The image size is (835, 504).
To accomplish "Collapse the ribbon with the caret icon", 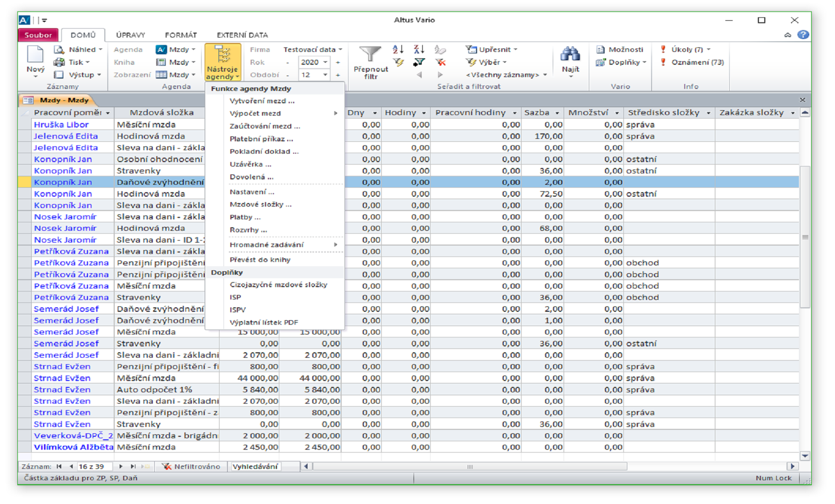I will [788, 35].
